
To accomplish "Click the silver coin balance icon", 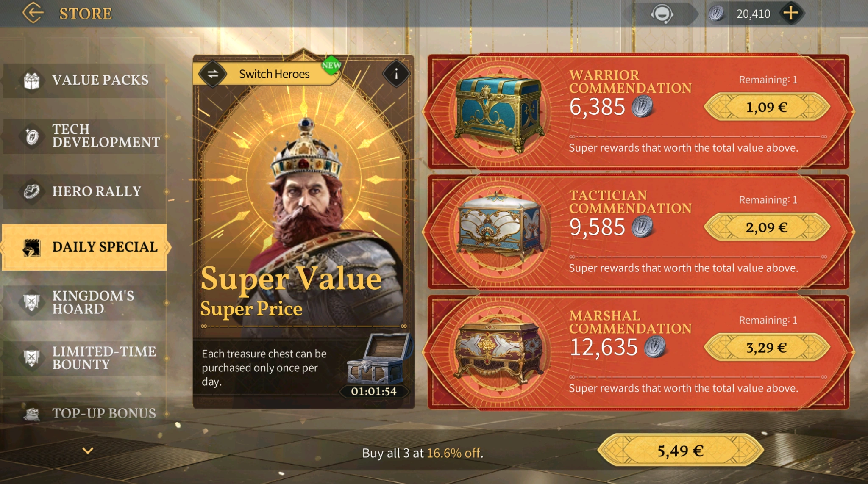I will (716, 14).
